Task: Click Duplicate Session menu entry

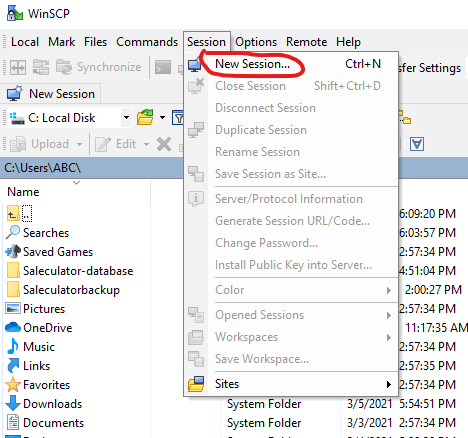Action: [291, 130]
